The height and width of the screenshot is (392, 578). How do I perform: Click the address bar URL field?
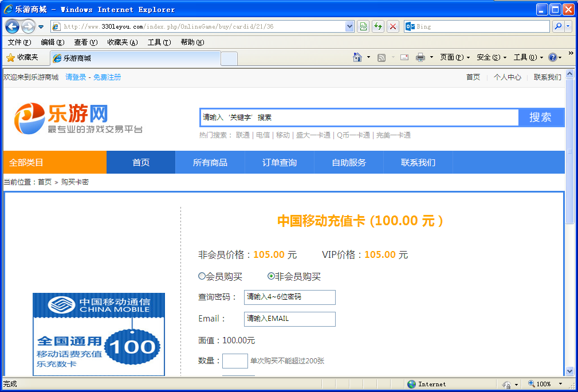tap(203, 26)
